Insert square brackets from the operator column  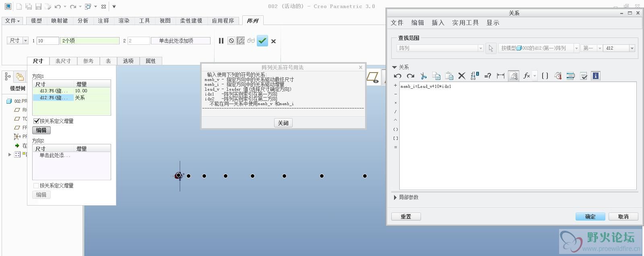click(x=396, y=138)
